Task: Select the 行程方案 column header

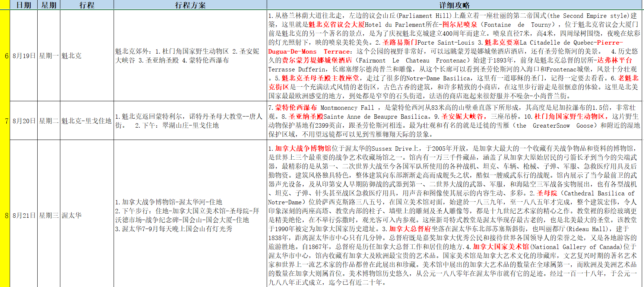Action: tap(190, 5)
